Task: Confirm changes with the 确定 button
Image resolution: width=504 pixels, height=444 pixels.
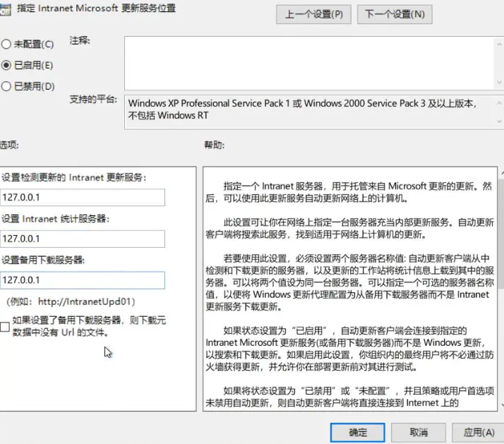Action: click(x=357, y=432)
